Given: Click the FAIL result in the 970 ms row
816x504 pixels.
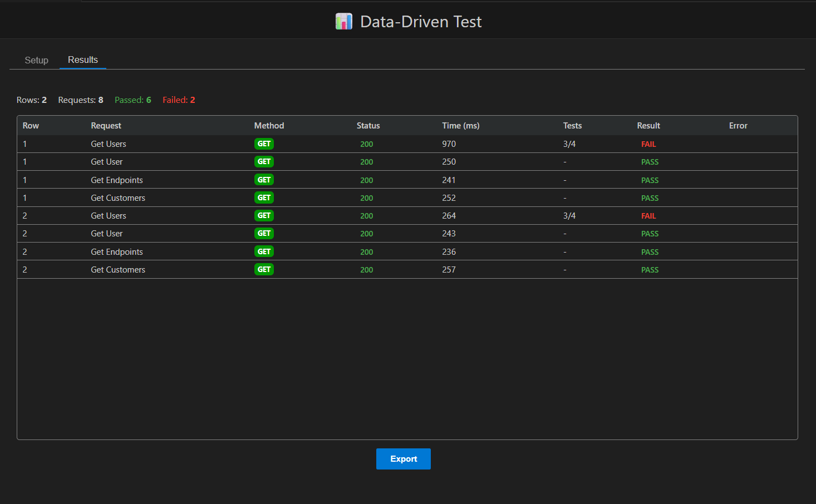Looking at the screenshot, I should [x=648, y=144].
